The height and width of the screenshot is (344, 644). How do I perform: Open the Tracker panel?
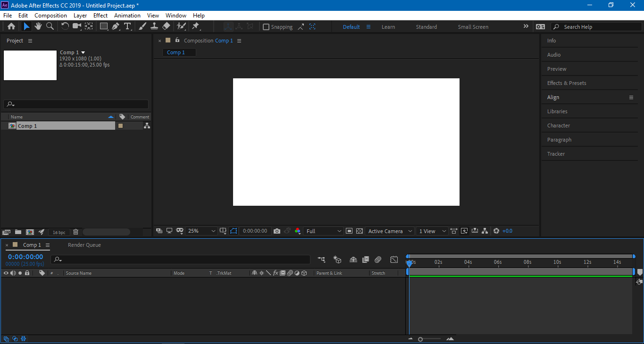tap(556, 154)
